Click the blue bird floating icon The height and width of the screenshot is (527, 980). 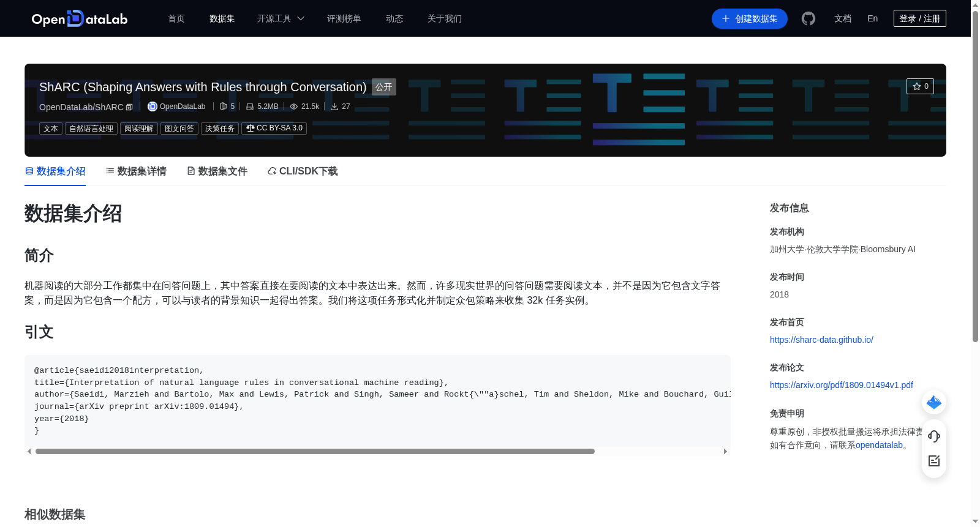[x=934, y=402]
